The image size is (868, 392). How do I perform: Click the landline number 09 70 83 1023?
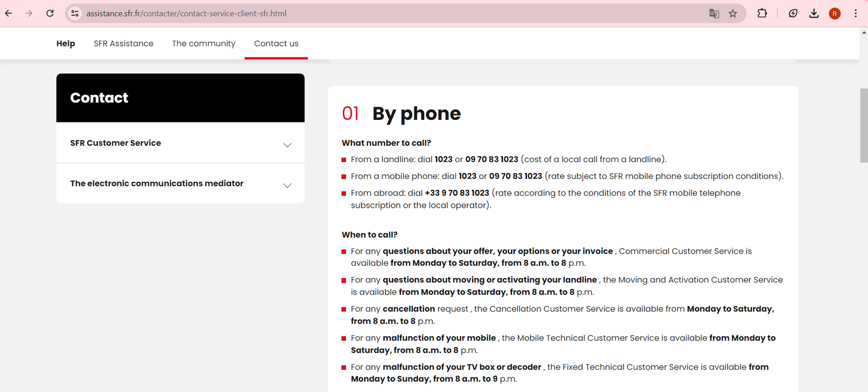(x=492, y=159)
